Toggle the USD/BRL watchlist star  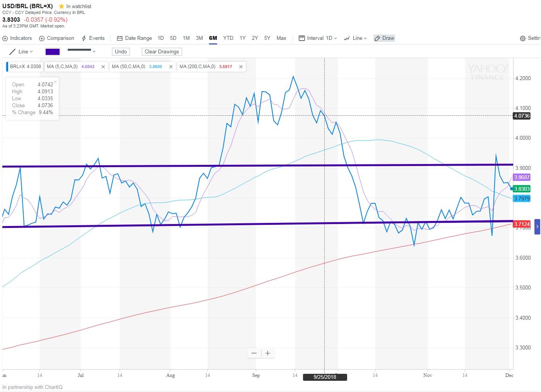click(61, 6)
